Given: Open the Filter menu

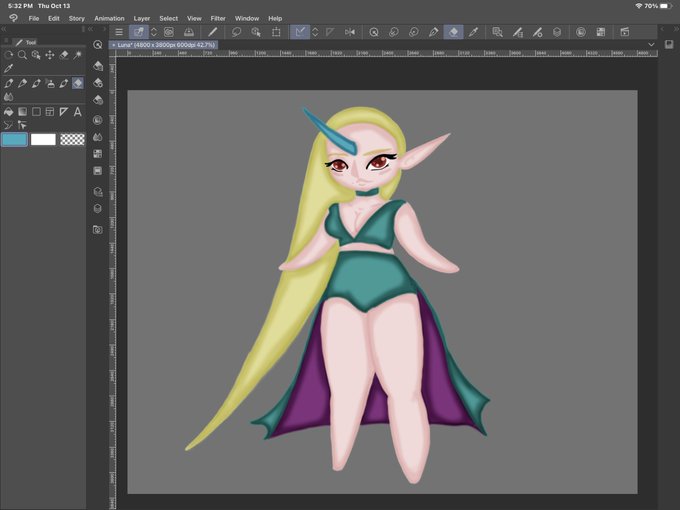Looking at the screenshot, I should 218,18.
